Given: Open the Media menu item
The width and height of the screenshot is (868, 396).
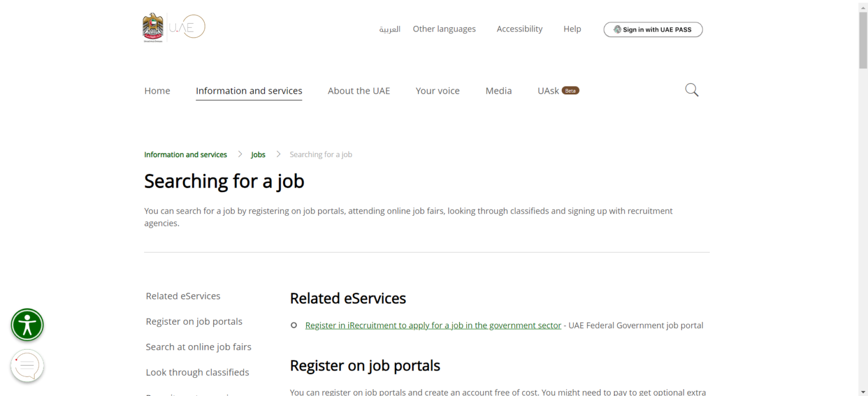Looking at the screenshot, I should click(x=498, y=90).
